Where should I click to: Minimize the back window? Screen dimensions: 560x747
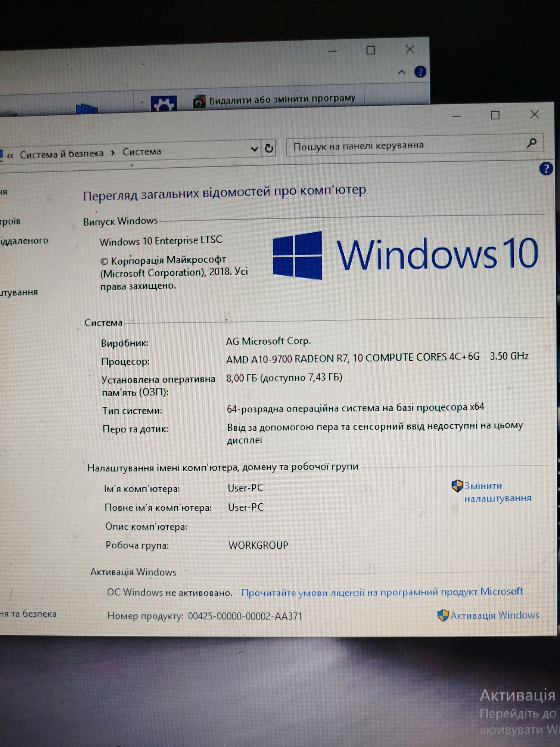(x=332, y=51)
